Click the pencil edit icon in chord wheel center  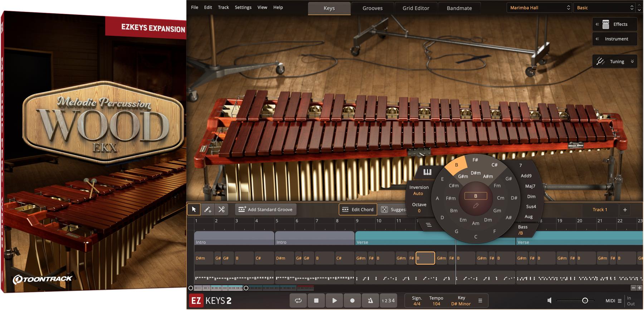pos(475,206)
